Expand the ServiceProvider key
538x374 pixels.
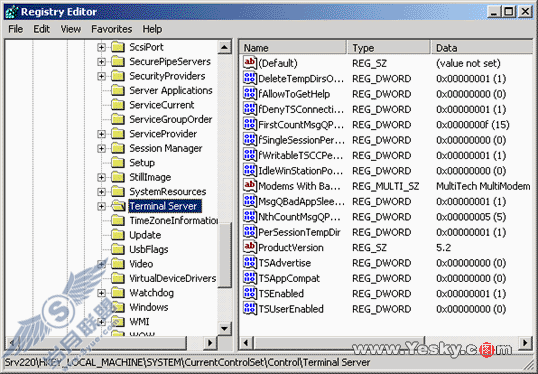pyautogui.click(x=101, y=134)
